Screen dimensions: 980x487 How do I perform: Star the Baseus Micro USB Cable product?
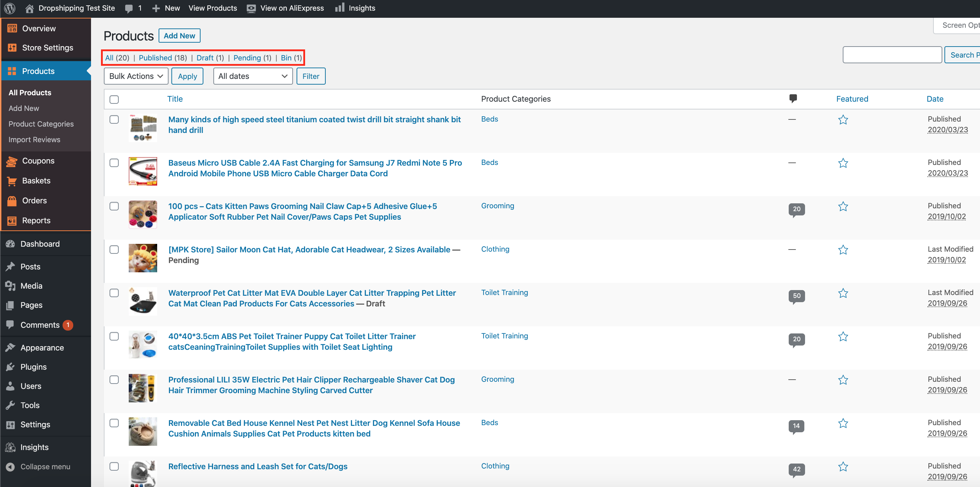tap(843, 163)
